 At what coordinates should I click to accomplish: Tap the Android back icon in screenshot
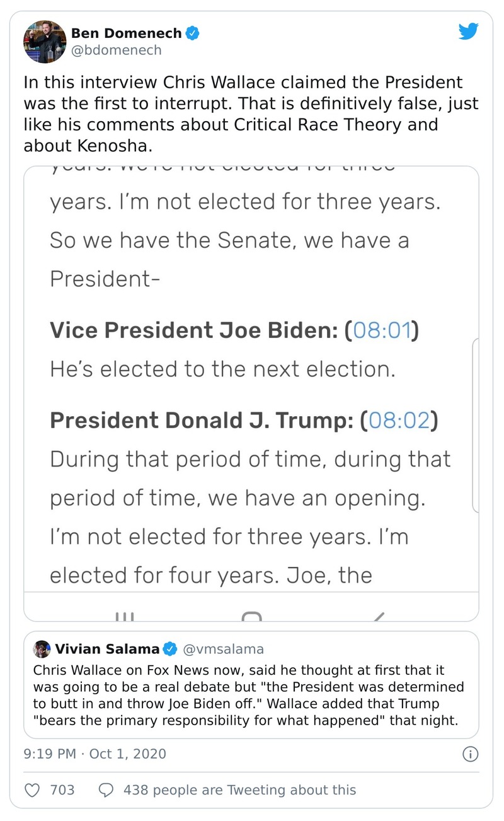379,616
